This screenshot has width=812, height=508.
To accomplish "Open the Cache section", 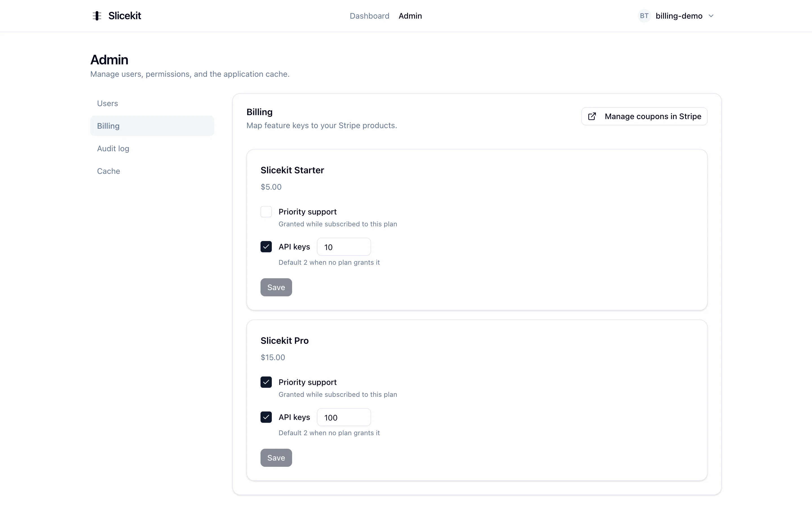I will (x=152, y=171).
